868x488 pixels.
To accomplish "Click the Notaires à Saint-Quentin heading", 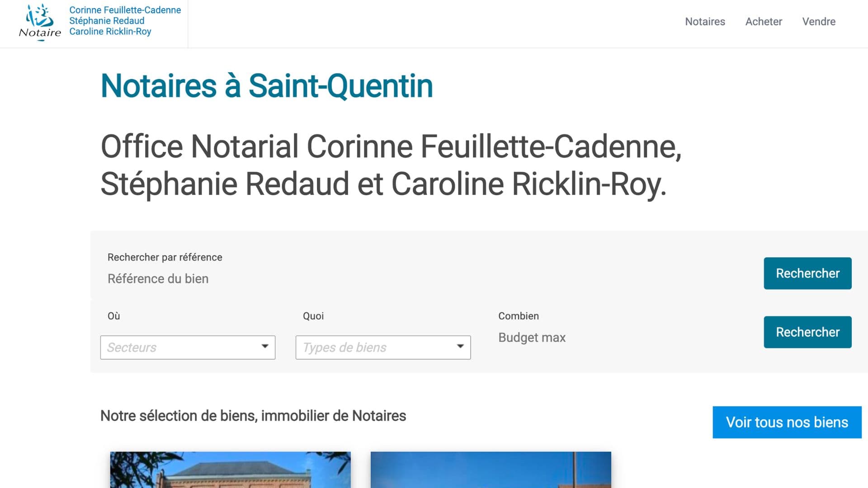I will pos(267,86).
